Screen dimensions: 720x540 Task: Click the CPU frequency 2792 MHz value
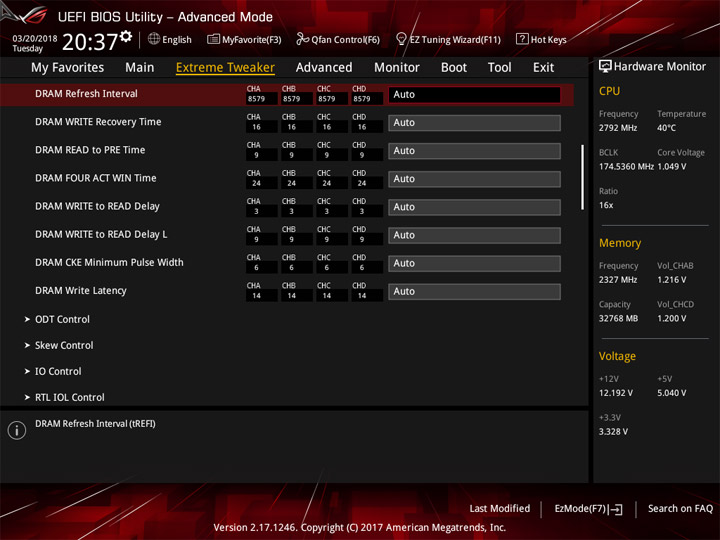coord(618,128)
